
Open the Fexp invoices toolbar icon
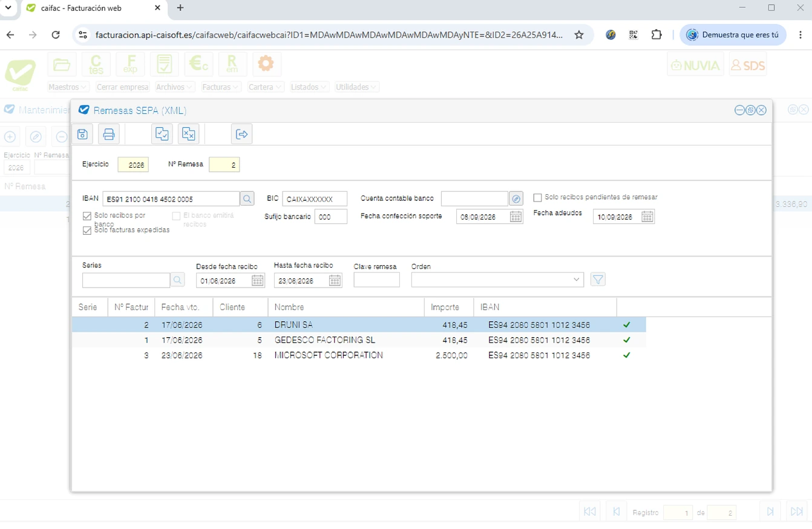[x=130, y=64]
